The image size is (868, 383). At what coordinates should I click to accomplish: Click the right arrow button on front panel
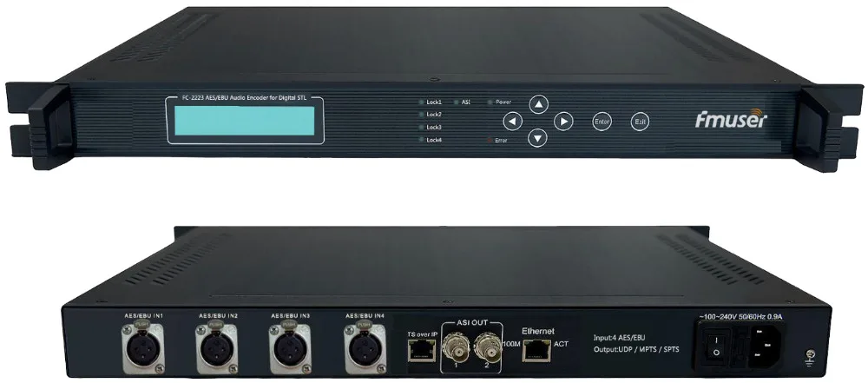tap(563, 121)
